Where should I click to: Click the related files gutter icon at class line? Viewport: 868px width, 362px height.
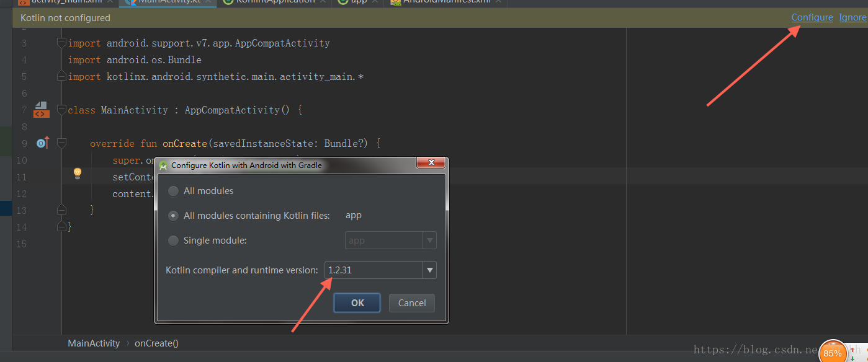pyautogui.click(x=41, y=109)
